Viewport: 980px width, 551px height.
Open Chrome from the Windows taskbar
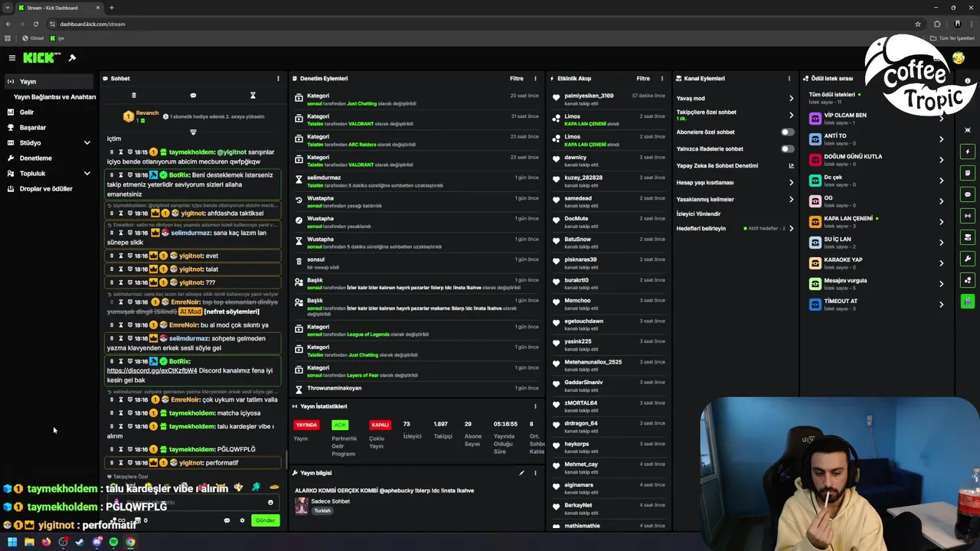[130, 542]
